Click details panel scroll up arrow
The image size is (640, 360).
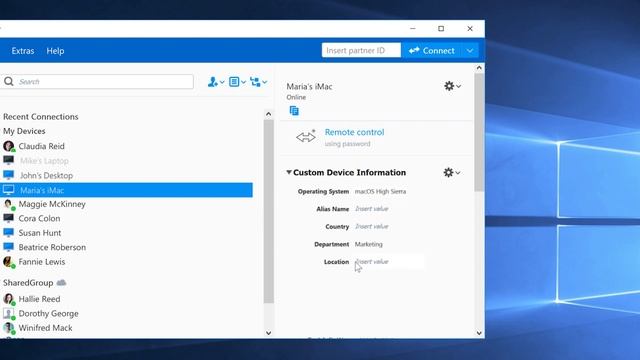[x=479, y=68]
